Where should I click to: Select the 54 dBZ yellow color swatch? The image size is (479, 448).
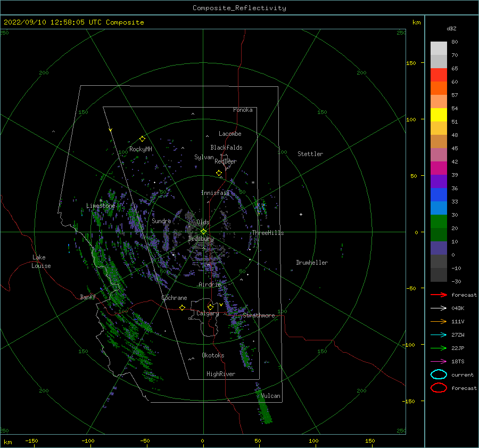pos(439,115)
